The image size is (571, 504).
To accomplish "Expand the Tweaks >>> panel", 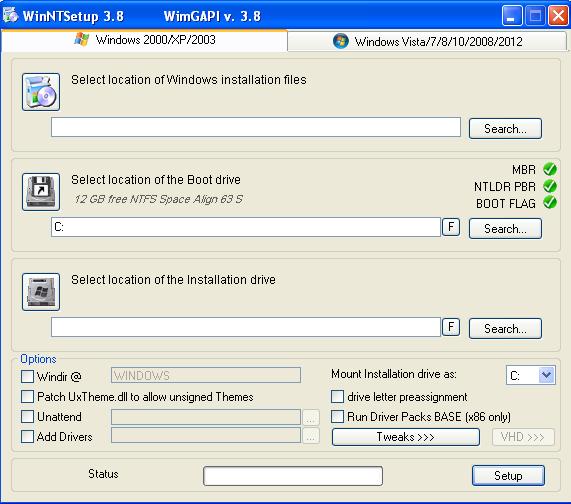I will [406, 437].
